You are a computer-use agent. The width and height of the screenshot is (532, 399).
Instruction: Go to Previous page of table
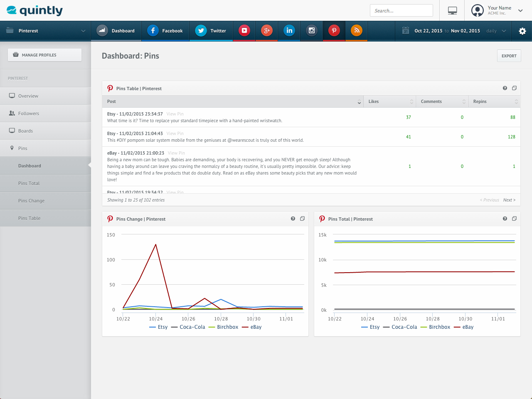pos(490,200)
